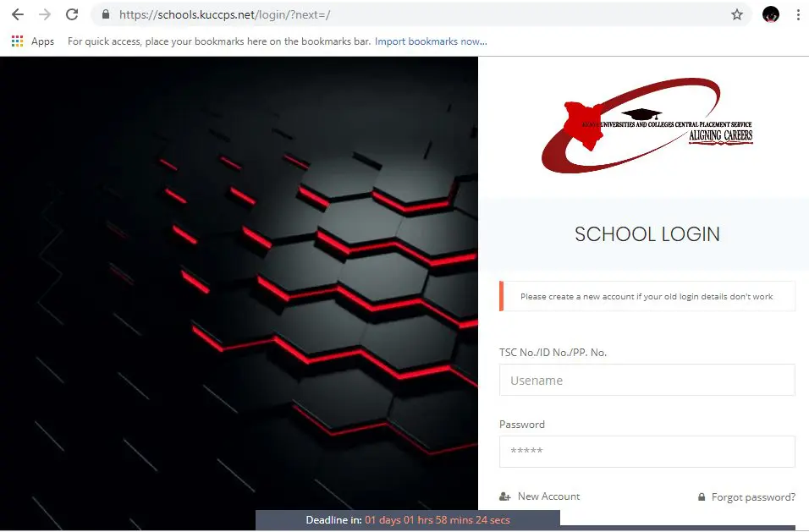The image size is (809, 532).
Task: Open the Apps grid shortcut
Action: [x=18, y=41]
